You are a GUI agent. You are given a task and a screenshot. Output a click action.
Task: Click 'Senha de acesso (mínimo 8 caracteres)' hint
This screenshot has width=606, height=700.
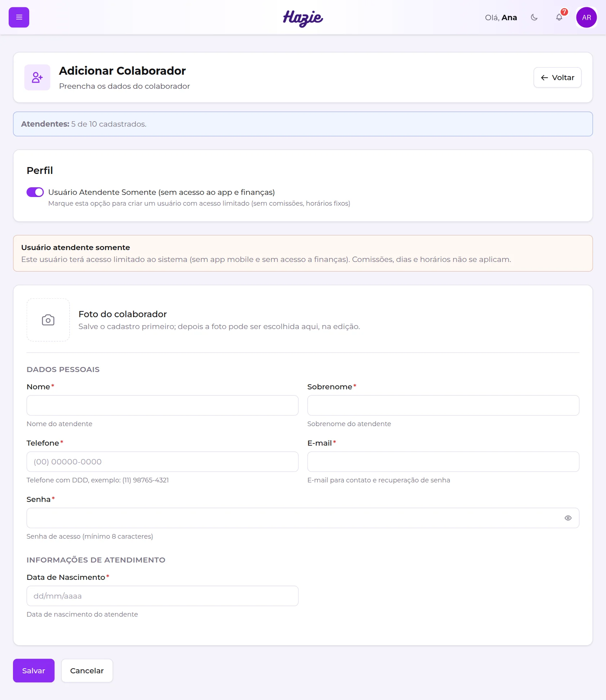click(x=90, y=537)
